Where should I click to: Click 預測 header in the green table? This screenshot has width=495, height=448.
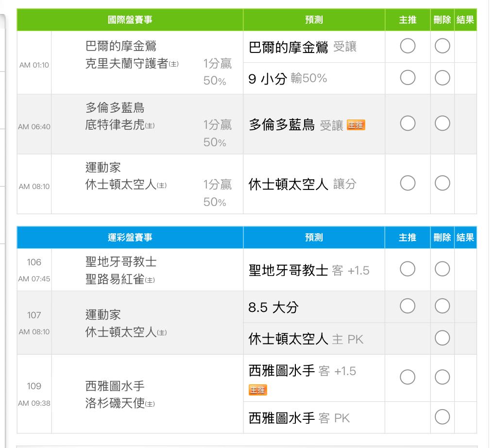(314, 20)
